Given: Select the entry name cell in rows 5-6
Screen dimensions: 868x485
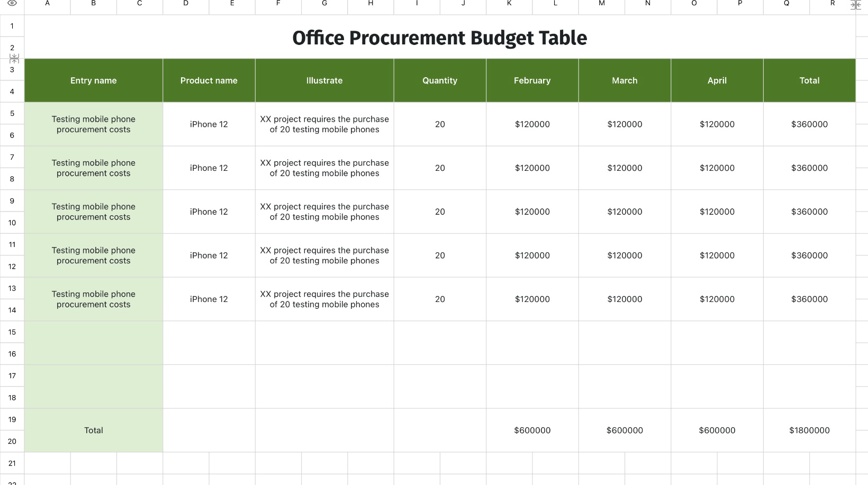Looking at the screenshot, I should pos(94,124).
